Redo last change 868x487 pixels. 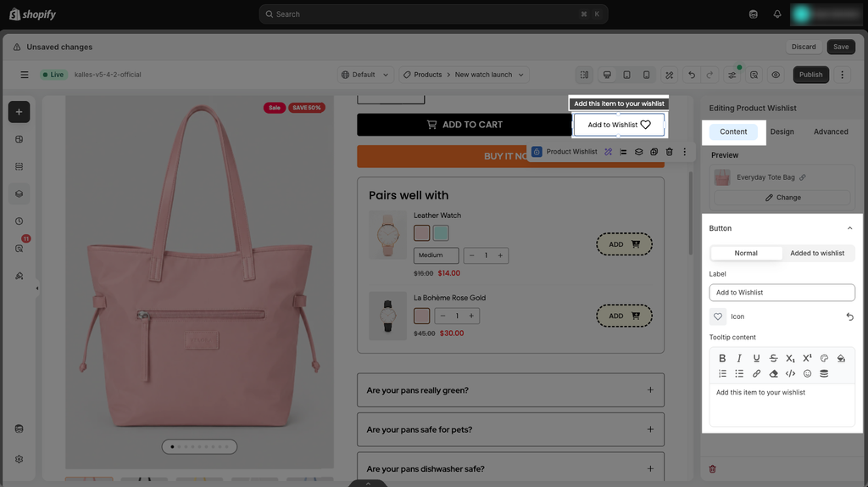[x=709, y=75]
